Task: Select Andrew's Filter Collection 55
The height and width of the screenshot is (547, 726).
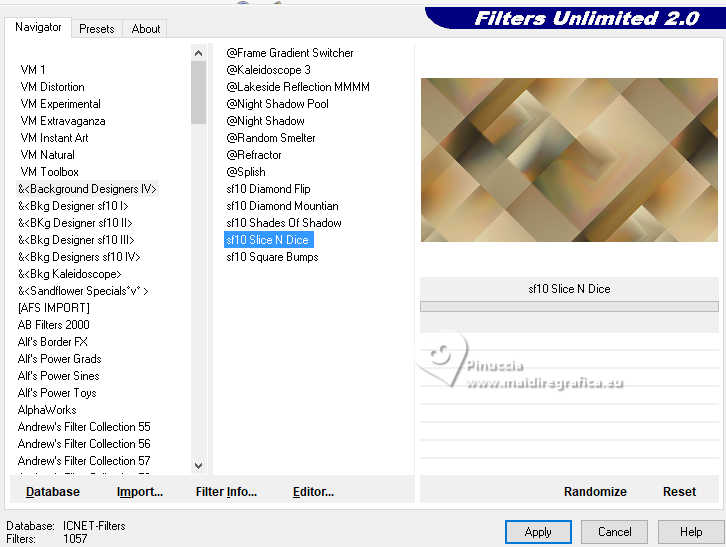Action: point(84,427)
